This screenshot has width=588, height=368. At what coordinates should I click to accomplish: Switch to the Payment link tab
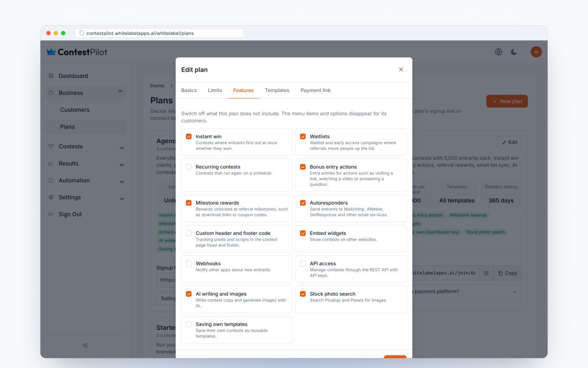point(316,90)
